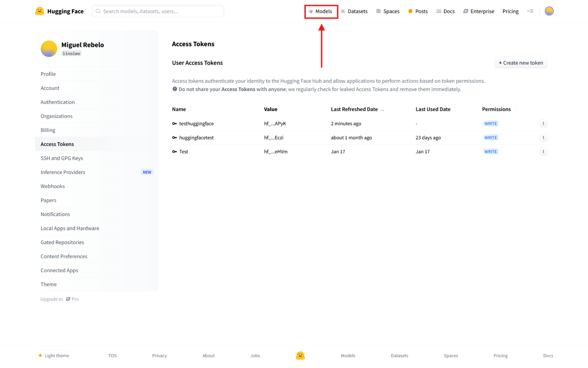
Task: Click About link in footer
Action: 208,355
